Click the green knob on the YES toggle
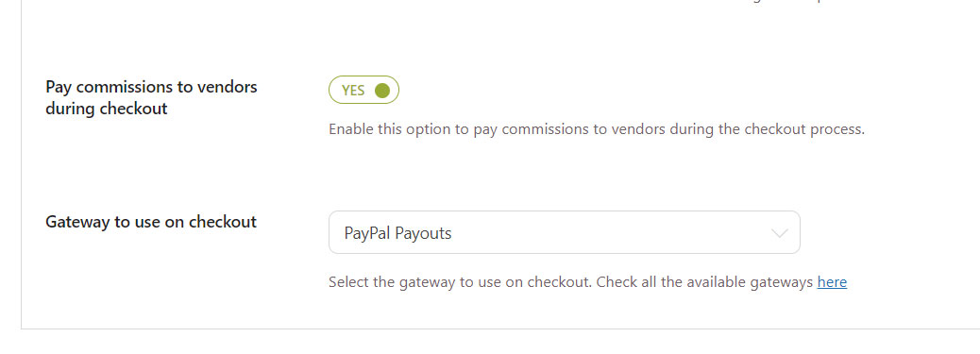 point(381,91)
